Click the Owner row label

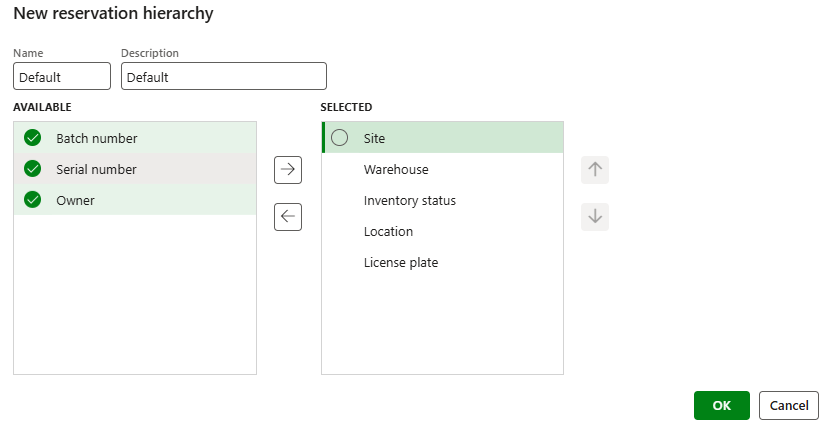pos(75,200)
